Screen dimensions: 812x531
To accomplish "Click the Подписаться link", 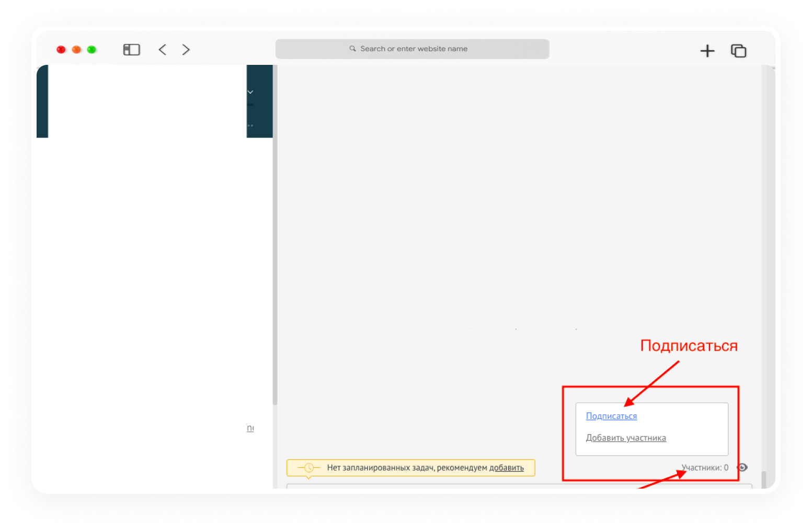I will point(611,416).
